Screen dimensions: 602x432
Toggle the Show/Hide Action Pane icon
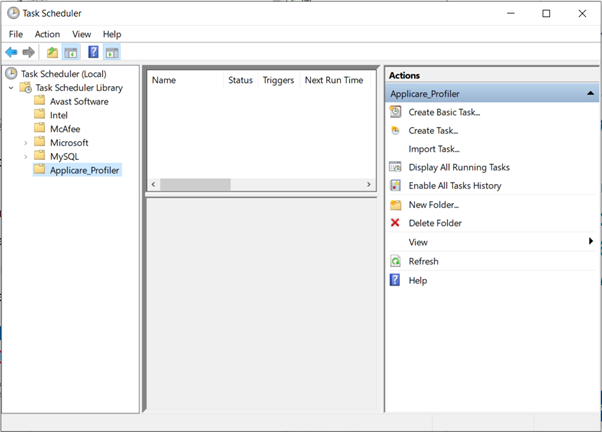(x=111, y=52)
